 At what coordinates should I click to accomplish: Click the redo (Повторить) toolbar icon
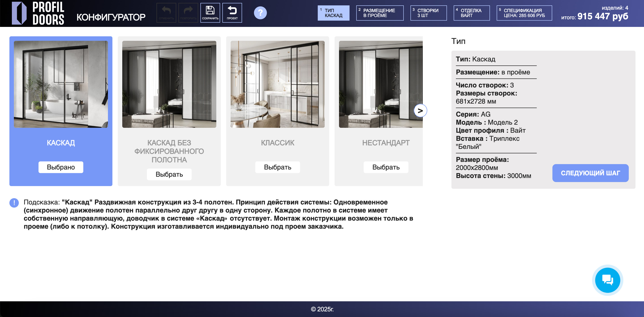(x=188, y=13)
